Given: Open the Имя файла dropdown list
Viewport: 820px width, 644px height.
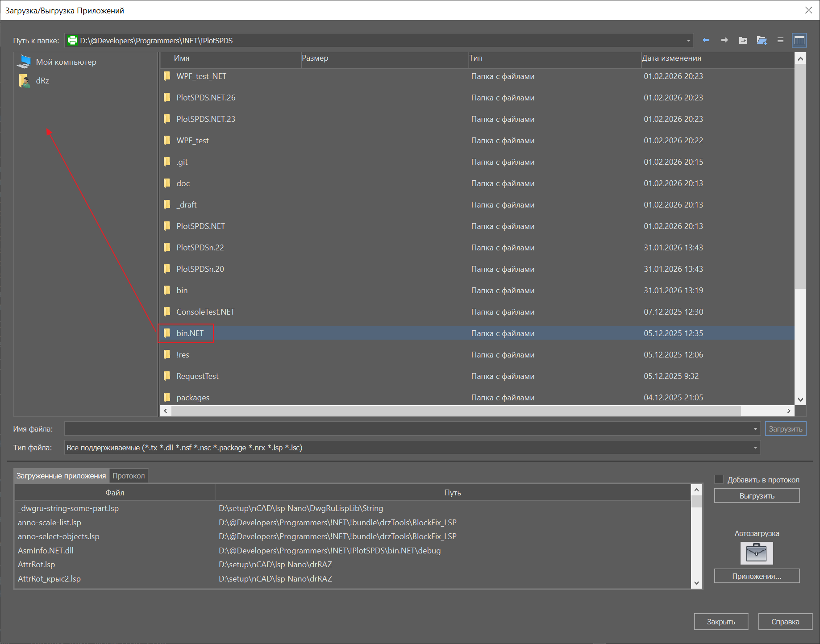Looking at the screenshot, I should pos(755,429).
